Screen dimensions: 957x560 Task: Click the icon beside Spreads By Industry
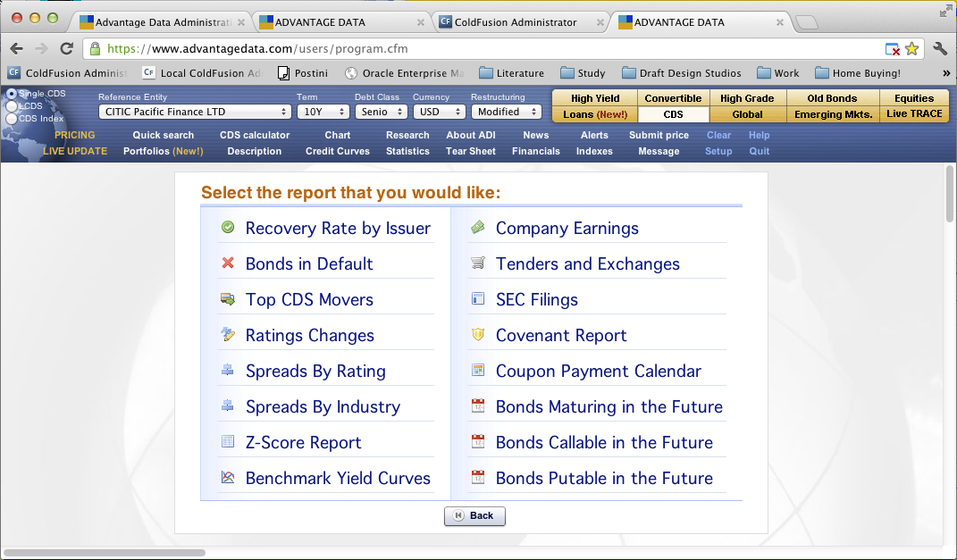coord(228,405)
